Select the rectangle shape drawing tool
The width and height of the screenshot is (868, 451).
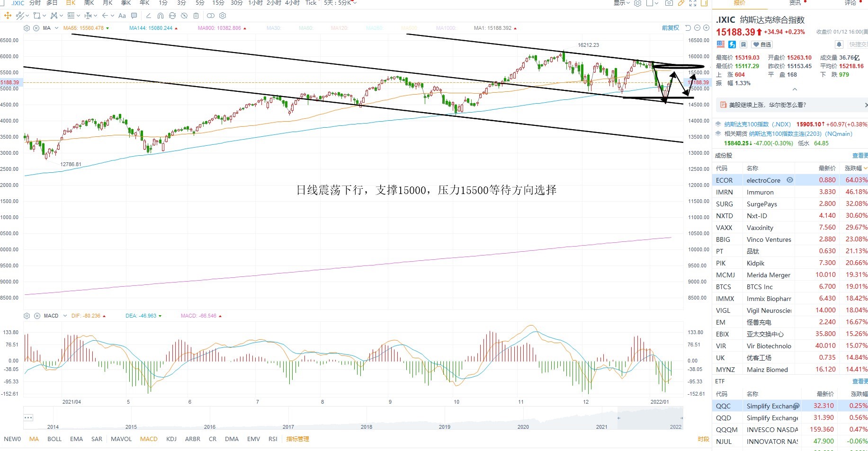pos(36,16)
